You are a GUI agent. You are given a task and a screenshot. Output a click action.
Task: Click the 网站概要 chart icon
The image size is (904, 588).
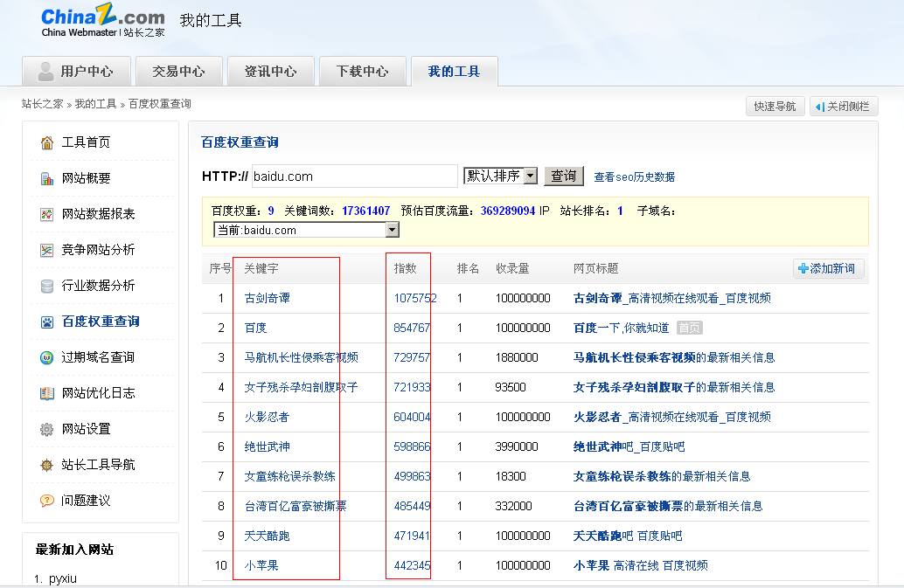click(47, 178)
